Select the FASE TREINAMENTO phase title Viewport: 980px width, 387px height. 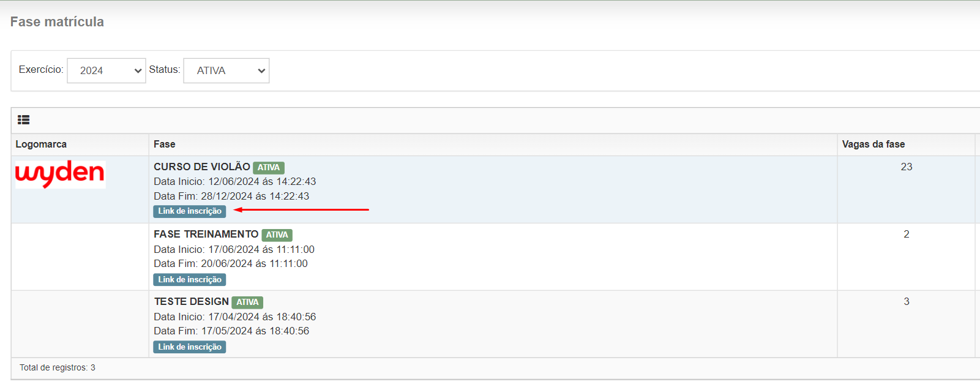click(x=206, y=234)
